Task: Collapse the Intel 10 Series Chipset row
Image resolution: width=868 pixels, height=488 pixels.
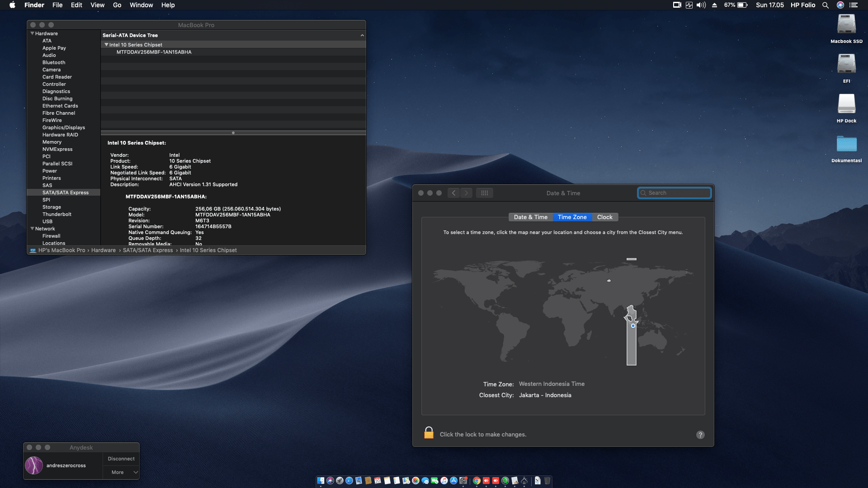Action: [106, 45]
